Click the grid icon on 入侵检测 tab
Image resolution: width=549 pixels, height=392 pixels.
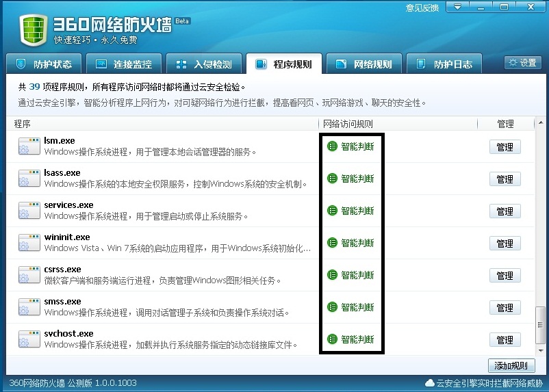pos(181,64)
